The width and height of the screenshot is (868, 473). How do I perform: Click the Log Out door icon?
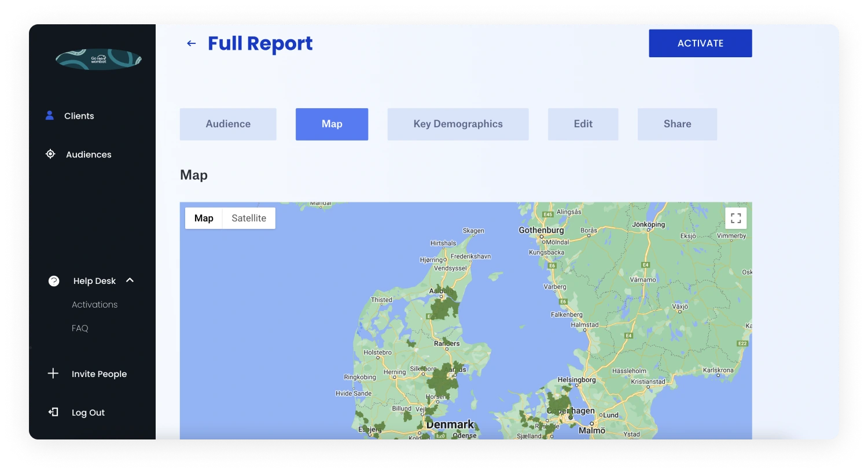[53, 412]
